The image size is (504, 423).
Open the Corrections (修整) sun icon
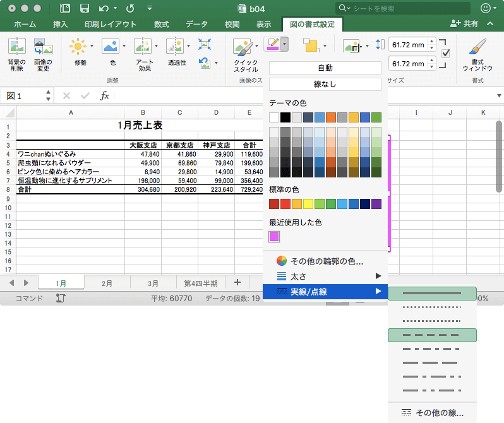tap(78, 46)
